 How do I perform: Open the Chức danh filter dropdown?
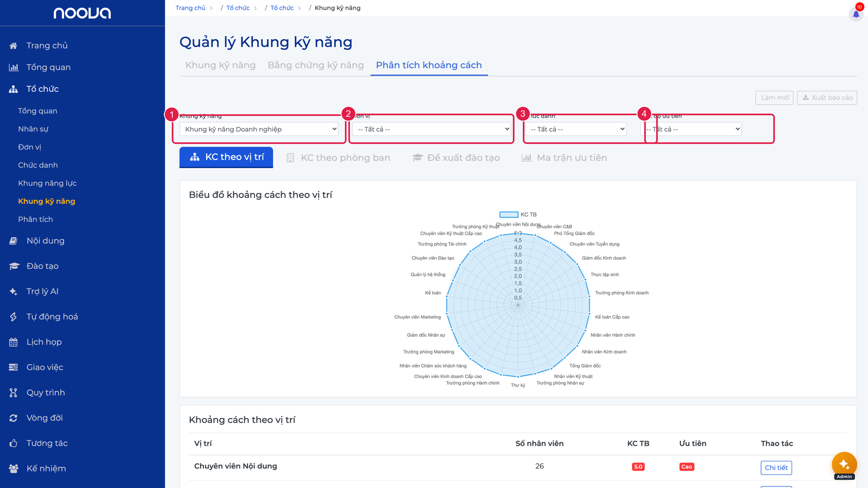[576, 129]
